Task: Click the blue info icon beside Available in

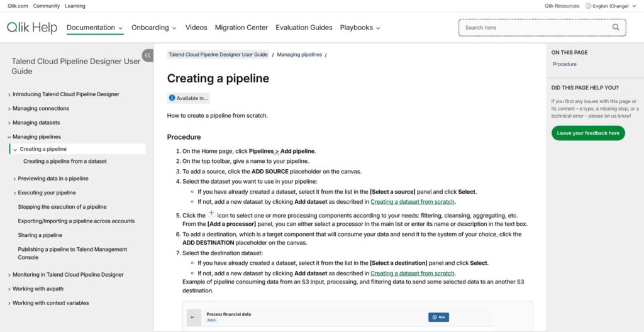Action: point(172,98)
